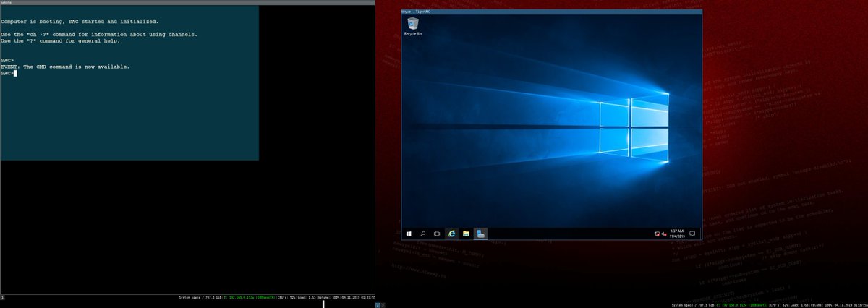Switch to workspace 2 on right monitor bar
Image resolution: width=868 pixels, height=308 pixels.
[378, 304]
